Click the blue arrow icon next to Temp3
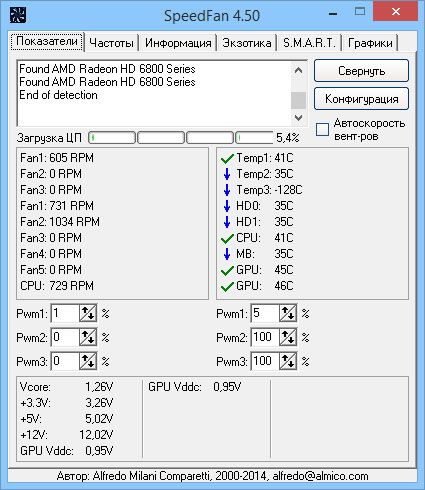425x490 pixels. pyautogui.click(x=227, y=190)
